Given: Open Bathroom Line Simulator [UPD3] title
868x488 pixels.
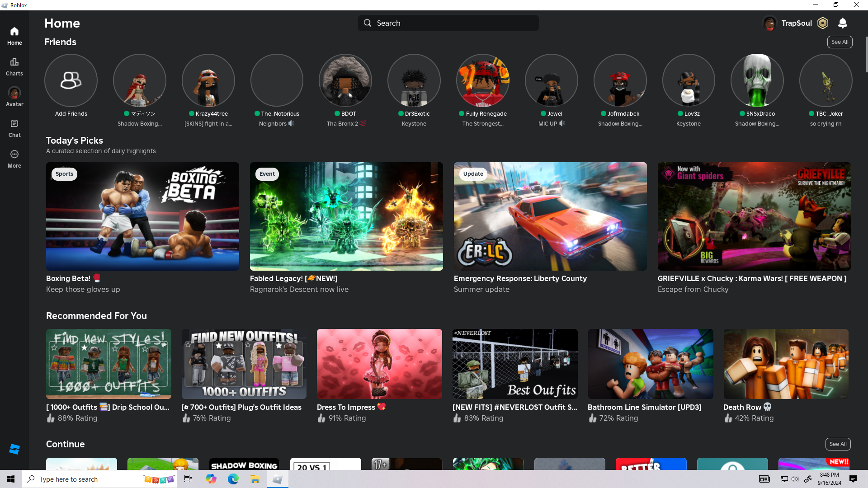Looking at the screenshot, I should coord(645,407).
